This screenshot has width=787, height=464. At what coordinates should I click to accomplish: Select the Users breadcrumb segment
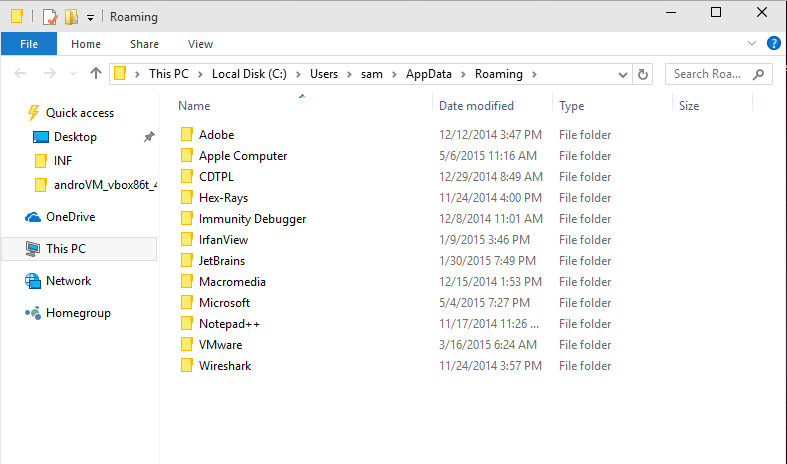pyautogui.click(x=324, y=74)
